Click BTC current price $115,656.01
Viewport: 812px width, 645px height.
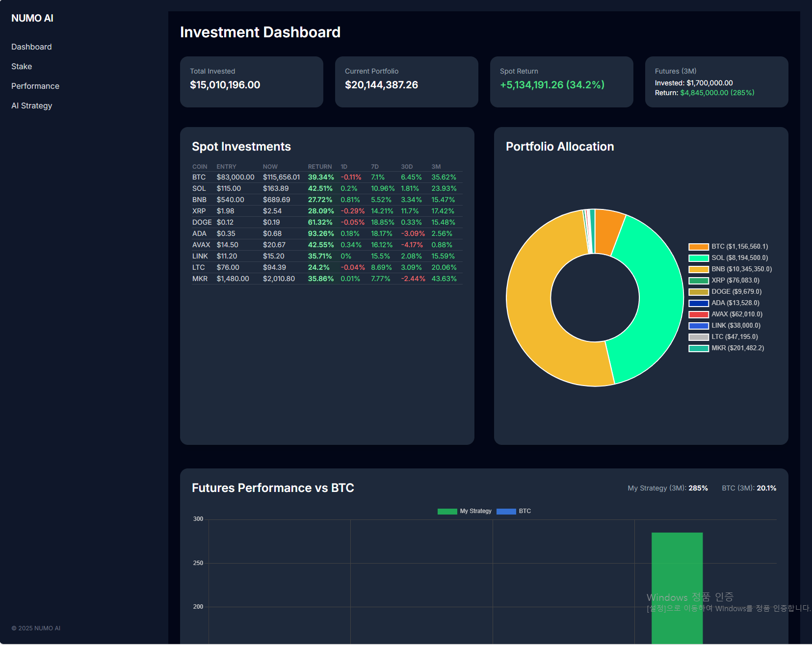point(281,177)
